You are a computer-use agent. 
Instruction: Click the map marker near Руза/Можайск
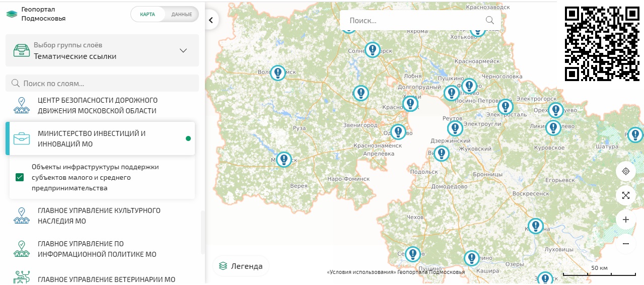[x=284, y=160]
